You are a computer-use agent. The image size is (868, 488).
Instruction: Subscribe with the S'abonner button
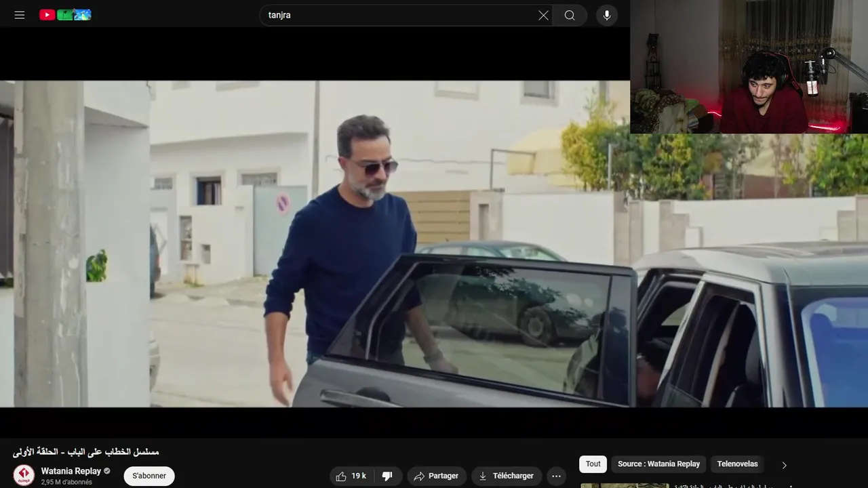(x=149, y=476)
